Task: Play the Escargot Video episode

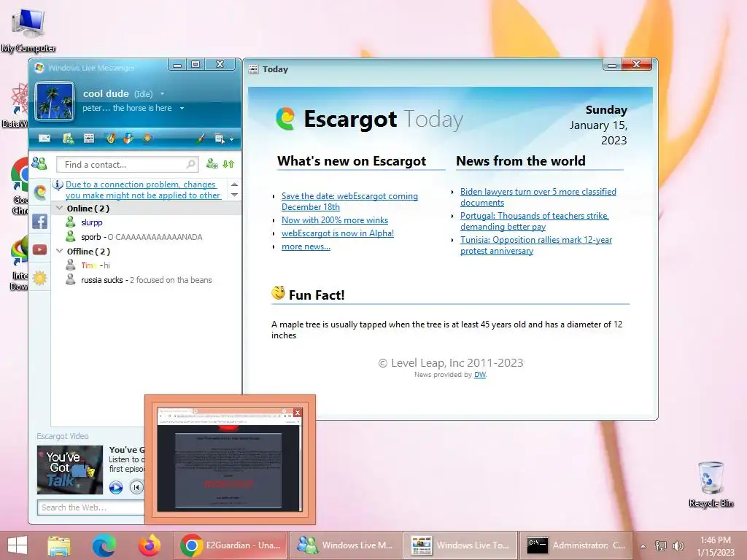Action: [x=116, y=488]
